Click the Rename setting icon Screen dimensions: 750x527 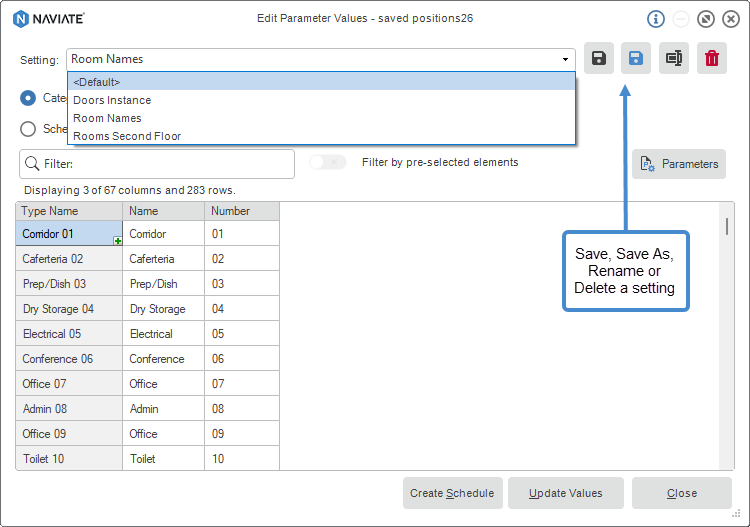point(674,59)
